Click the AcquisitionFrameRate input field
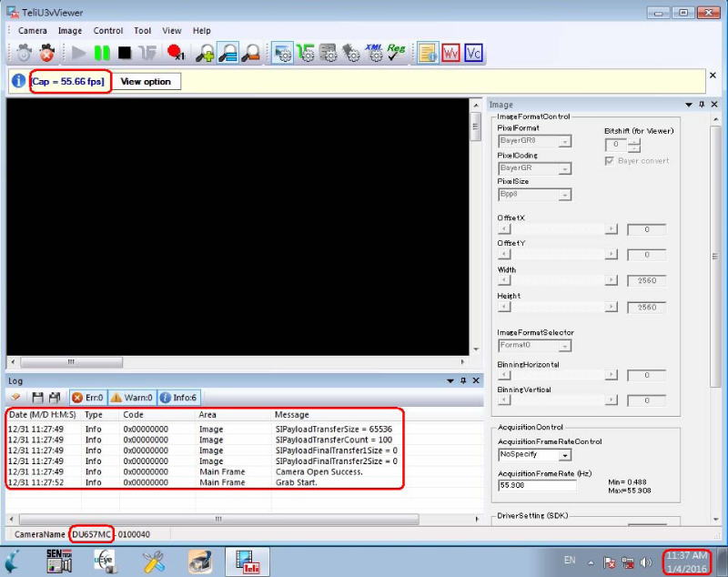Image resolution: width=728 pixels, height=577 pixels. click(536, 485)
